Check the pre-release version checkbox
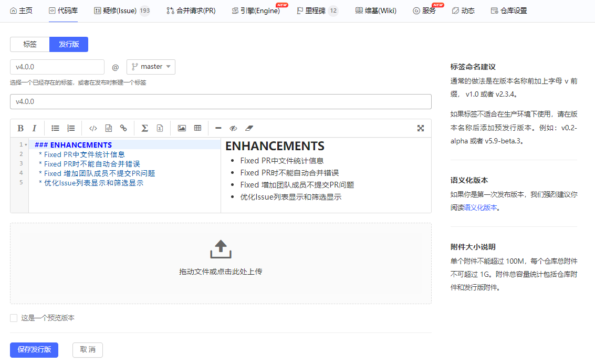 coord(14,318)
